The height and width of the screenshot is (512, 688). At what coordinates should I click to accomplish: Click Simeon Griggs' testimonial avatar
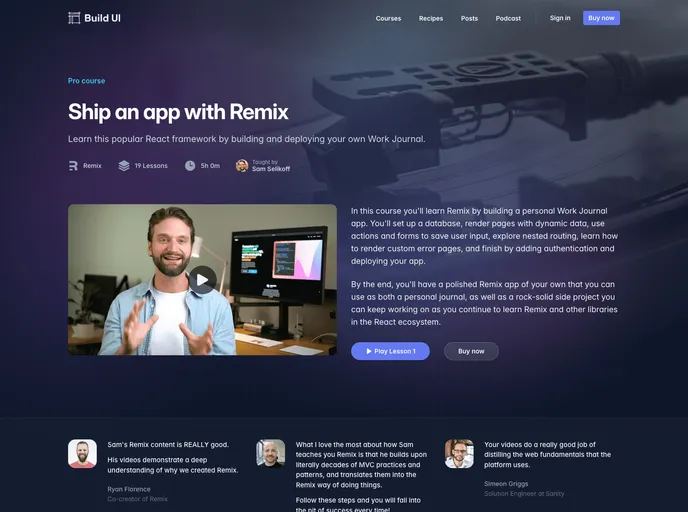coord(459,454)
